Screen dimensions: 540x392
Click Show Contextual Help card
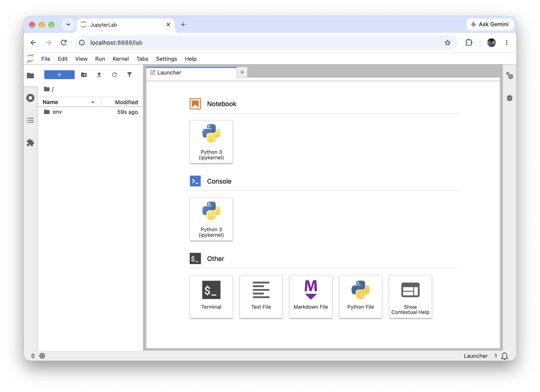[x=410, y=297]
